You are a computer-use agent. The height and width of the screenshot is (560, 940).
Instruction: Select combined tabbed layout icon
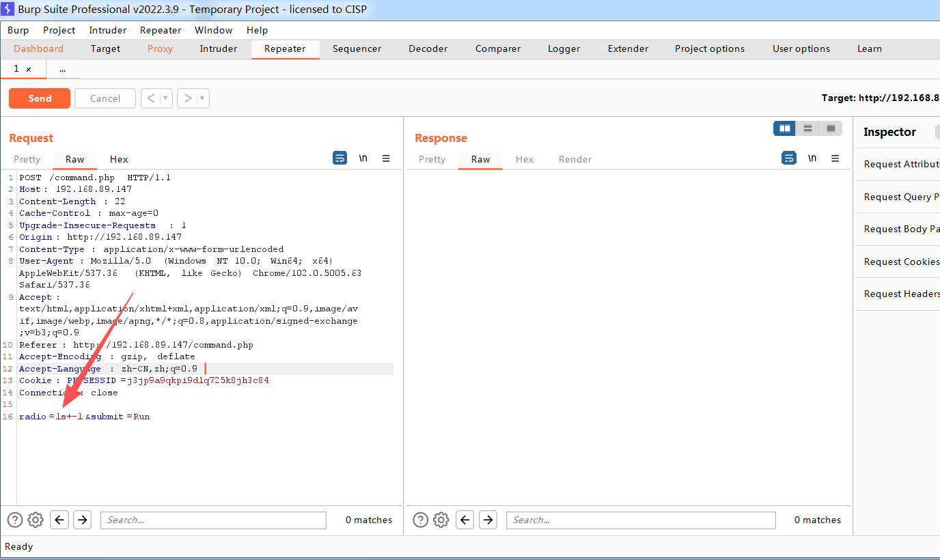point(831,128)
